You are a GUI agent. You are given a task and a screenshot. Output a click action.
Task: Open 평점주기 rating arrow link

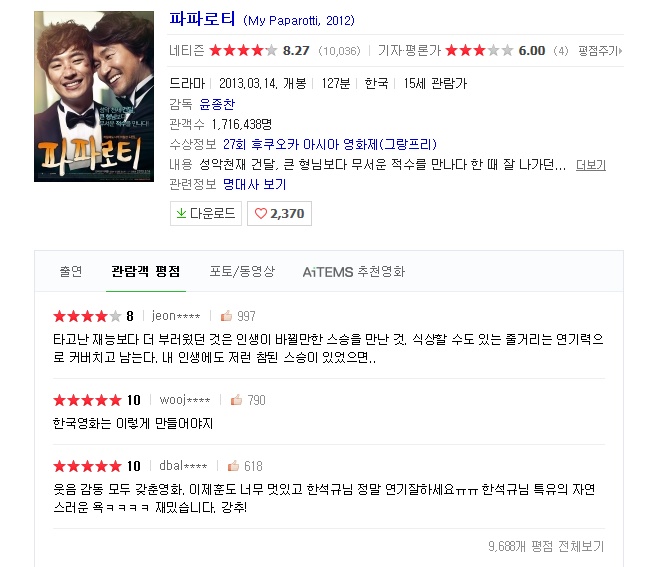click(x=600, y=51)
